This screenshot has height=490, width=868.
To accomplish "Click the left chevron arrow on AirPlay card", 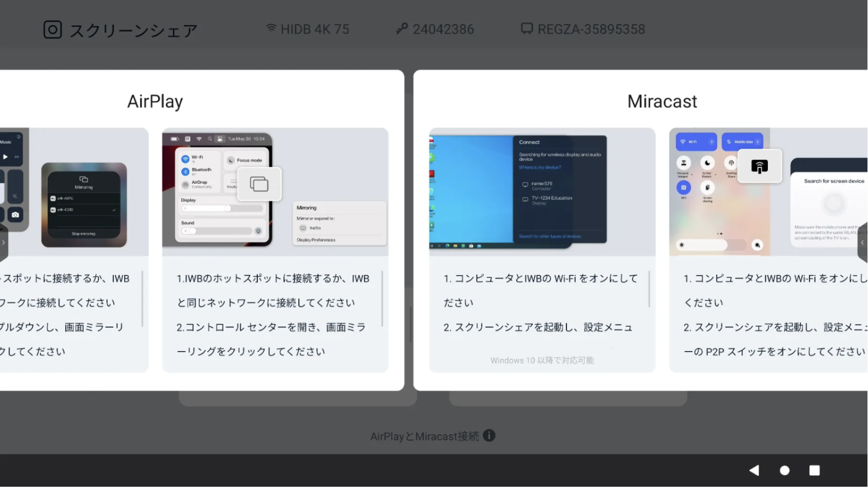I will point(3,242).
